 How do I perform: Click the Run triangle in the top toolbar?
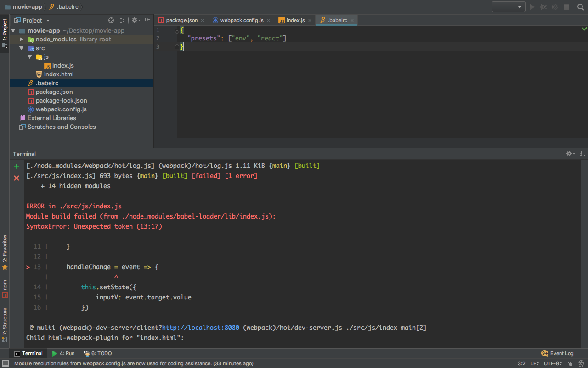(532, 7)
